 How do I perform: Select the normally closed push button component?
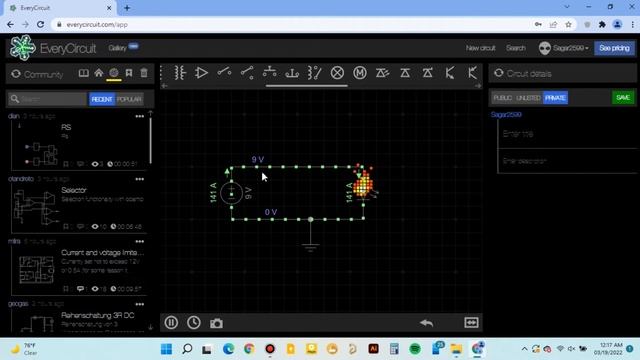[269, 72]
